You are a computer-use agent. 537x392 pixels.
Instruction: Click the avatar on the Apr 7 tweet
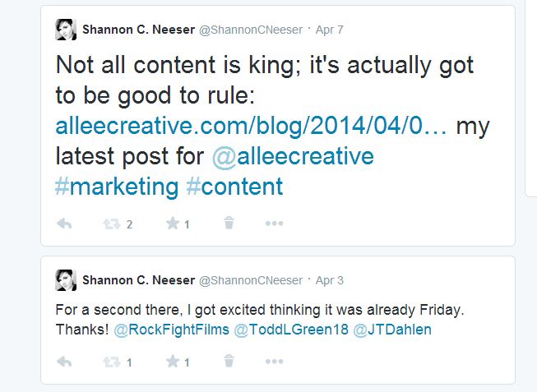[x=65, y=30]
